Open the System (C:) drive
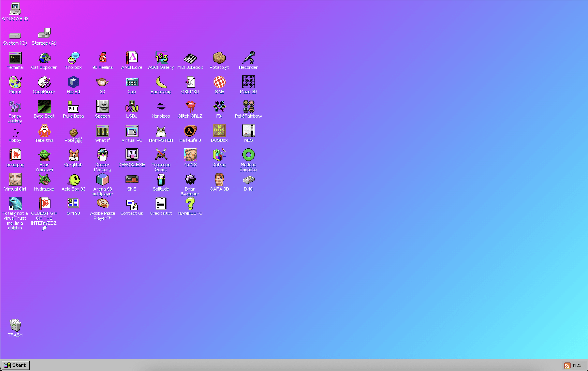This screenshot has height=371, width=588. pos(15,36)
